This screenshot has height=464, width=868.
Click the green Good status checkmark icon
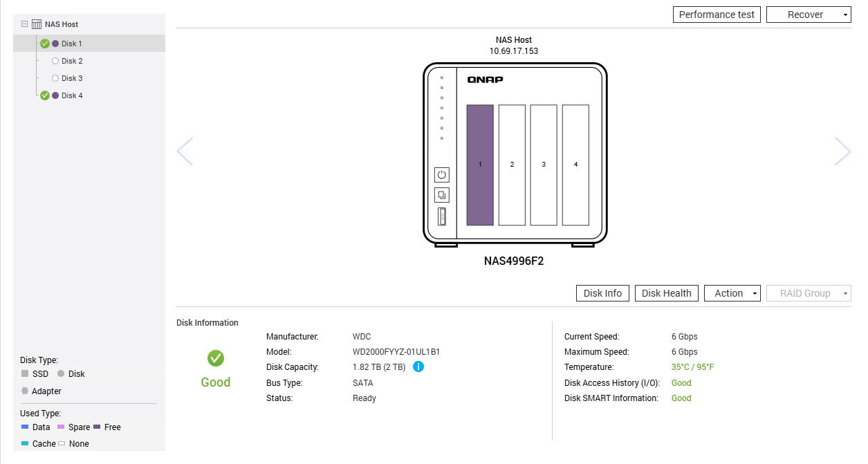(216, 358)
